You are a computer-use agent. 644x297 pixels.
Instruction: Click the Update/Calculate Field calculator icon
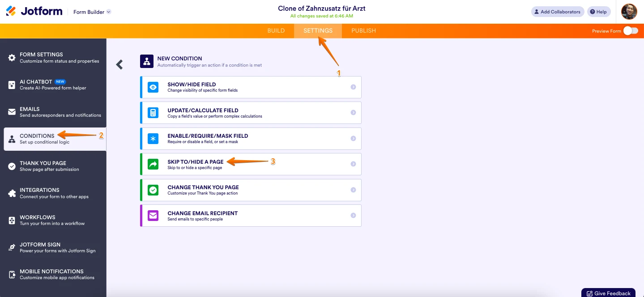tap(153, 113)
